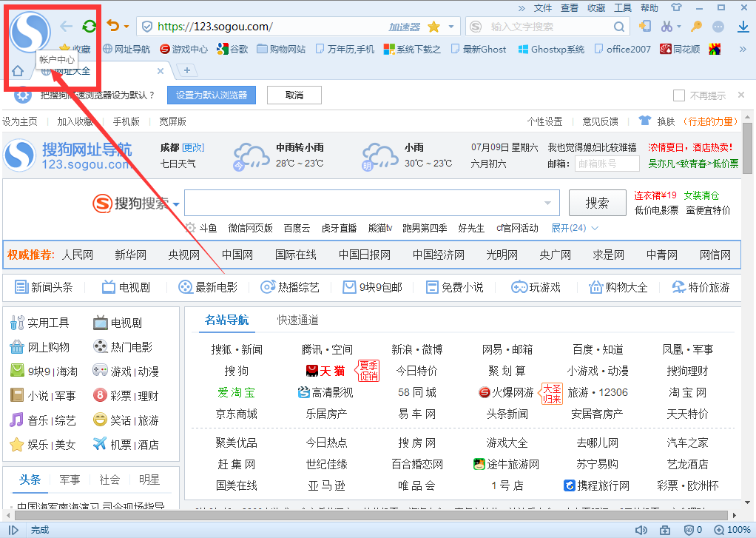Click the magnifier in the browser search box
756x538 pixels.
click(619, 27)
